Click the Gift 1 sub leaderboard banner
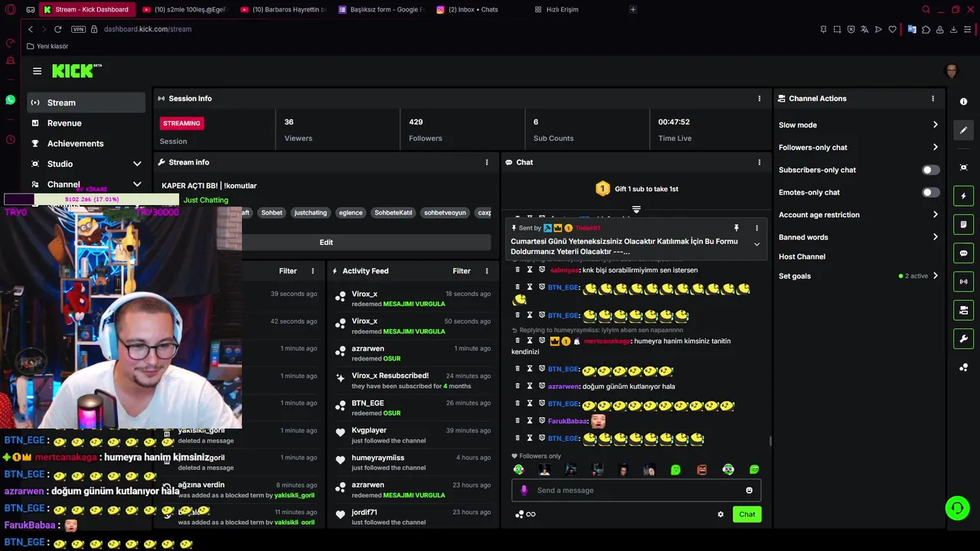980x551 pixels. pyautogui.click(x=637, y=189)
